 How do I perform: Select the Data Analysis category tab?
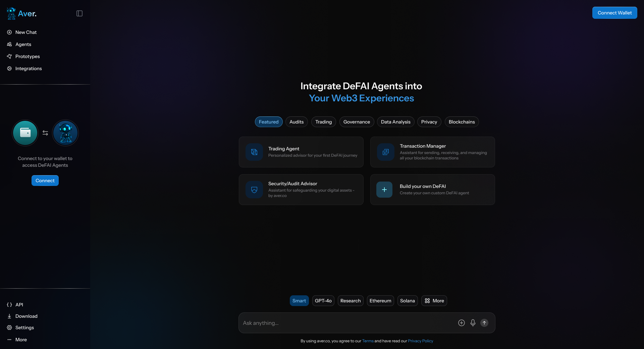click(x=395, y=122)
